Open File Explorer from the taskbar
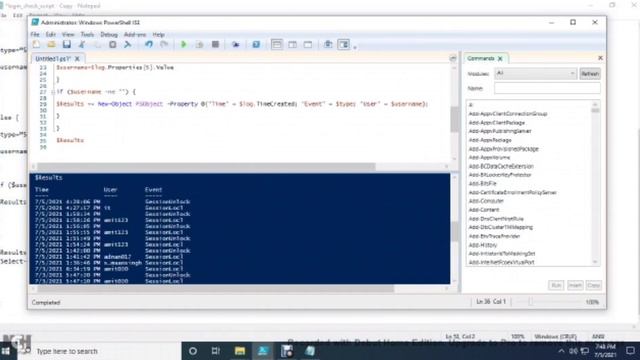The image size is (640, 360). tap(240, 351)
